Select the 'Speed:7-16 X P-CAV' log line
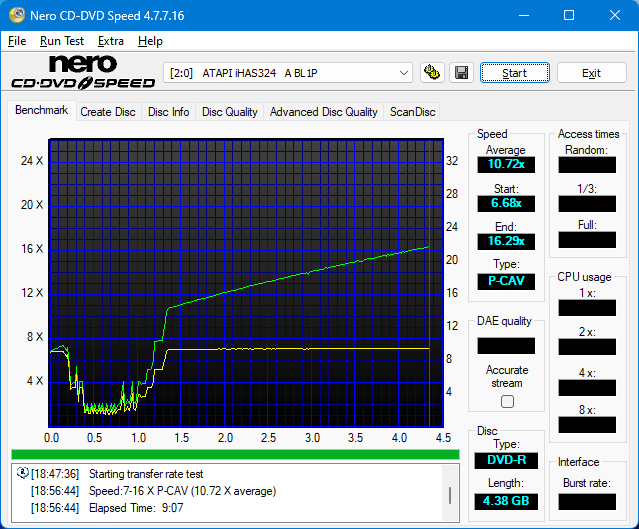The image size is (639, 529). [182, 491]
